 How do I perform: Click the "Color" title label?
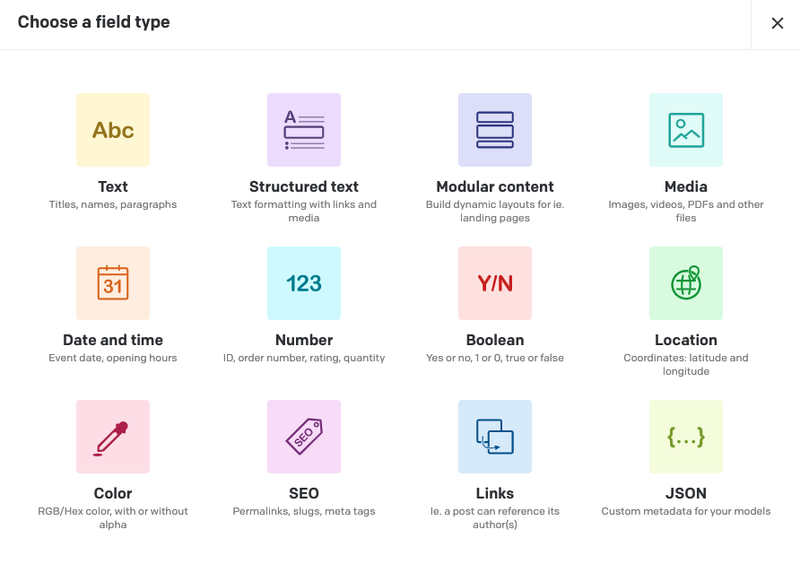coord(113,493)
